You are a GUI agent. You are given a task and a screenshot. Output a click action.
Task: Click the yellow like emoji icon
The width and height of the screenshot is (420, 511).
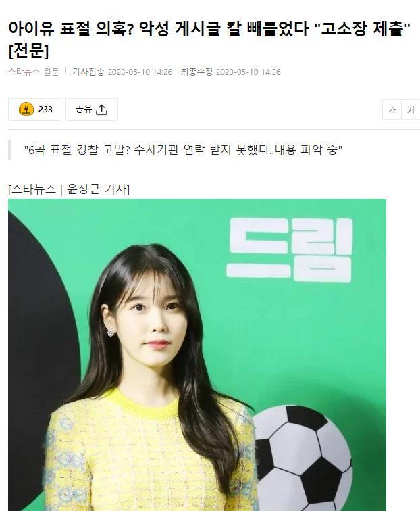click(26, 109)
